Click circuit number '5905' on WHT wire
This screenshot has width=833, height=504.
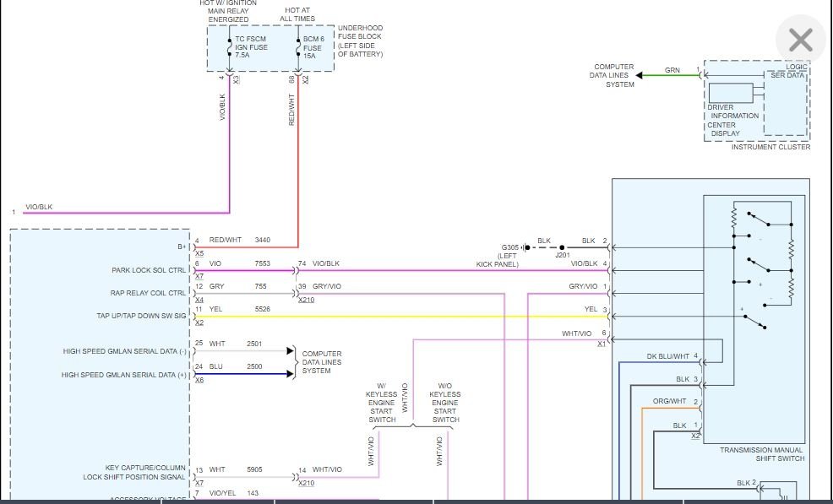pos(254,469)
